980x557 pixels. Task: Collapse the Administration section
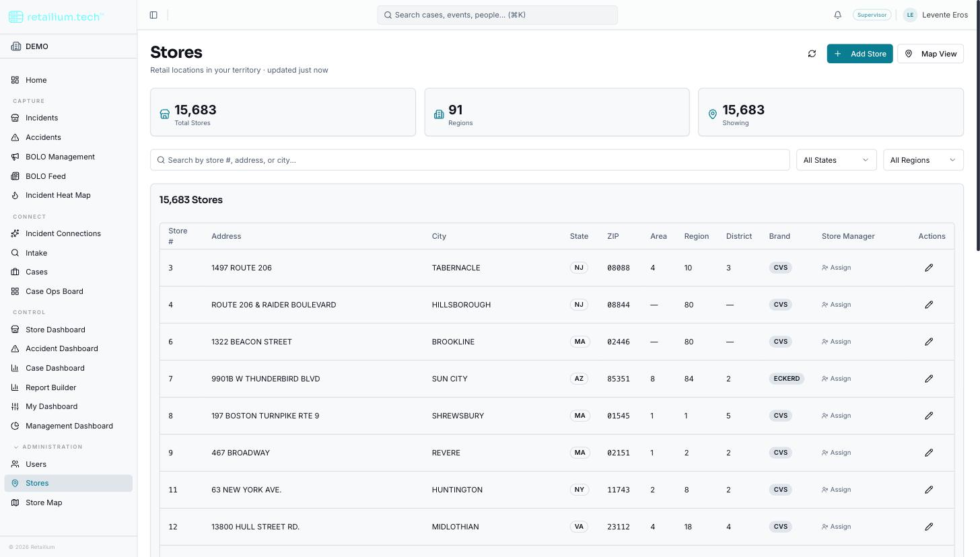click(48, 447)
